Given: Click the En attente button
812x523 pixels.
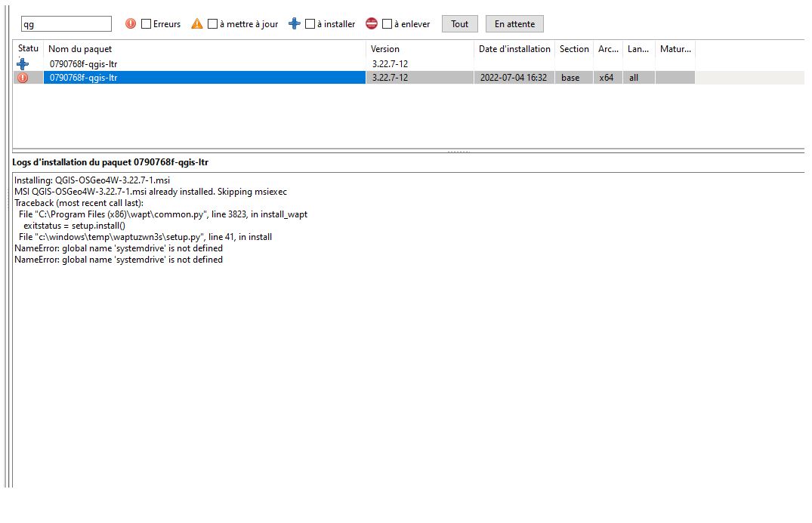Looking at the screenshot, I should point(514,24).
